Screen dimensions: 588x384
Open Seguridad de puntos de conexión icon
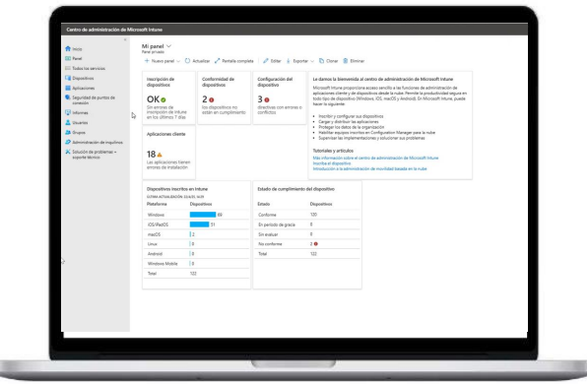68,97
